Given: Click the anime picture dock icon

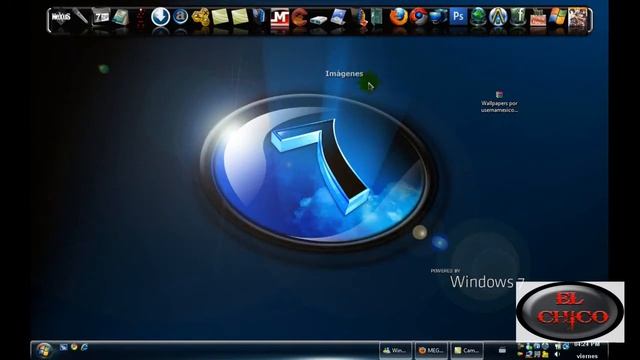Looking at the screenshot, I should tap(578, 17).
